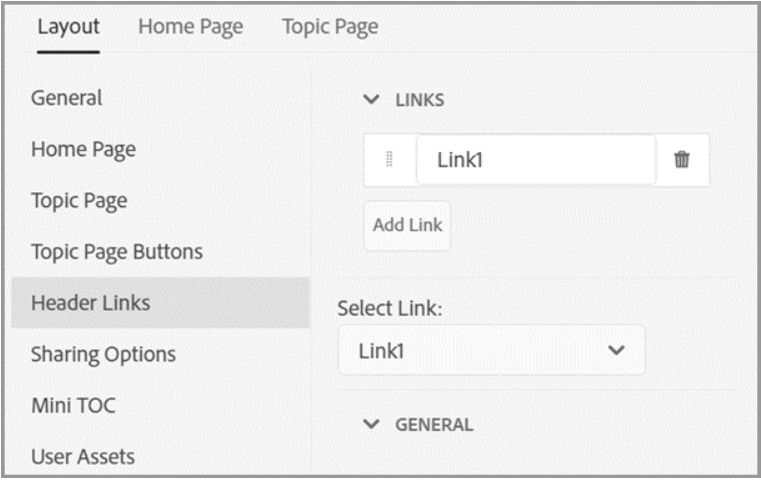This screenshot has width=761, height=480.
Task: Click the Link1 name input field
Action: tap(536, 160)
